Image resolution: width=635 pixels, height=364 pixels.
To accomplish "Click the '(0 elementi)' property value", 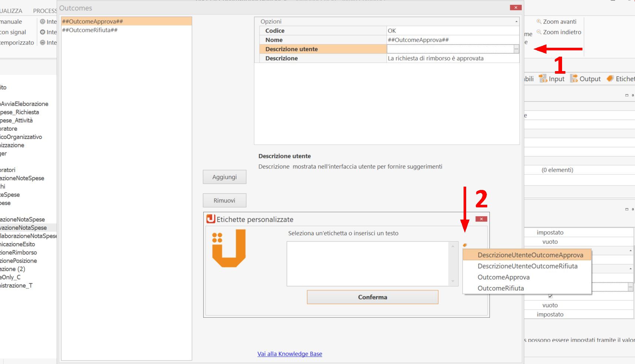I will tap(557, 170).
